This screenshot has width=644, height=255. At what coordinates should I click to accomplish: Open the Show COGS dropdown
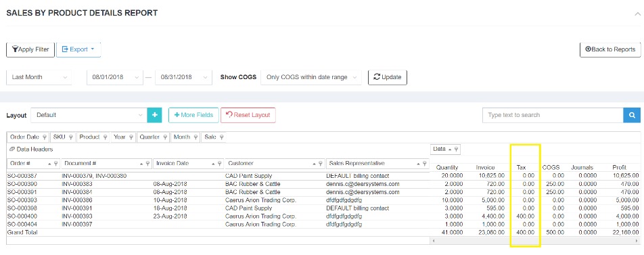click(311, 77)
